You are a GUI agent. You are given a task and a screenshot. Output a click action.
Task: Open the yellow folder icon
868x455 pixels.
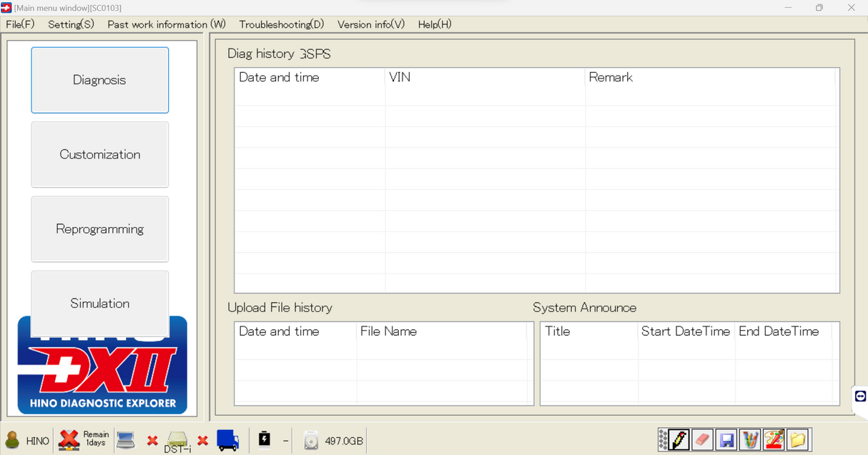point(797,439)
